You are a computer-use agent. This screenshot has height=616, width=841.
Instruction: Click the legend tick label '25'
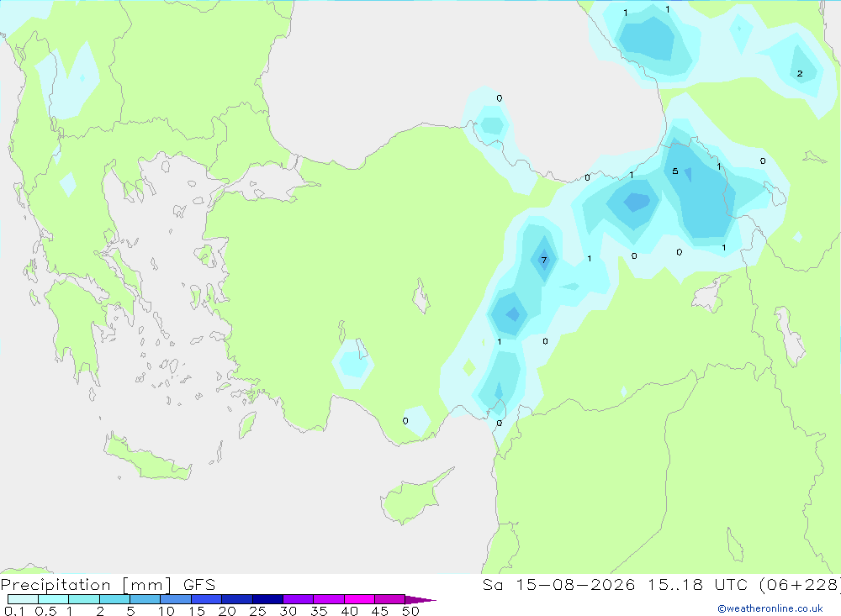coord(257,611)
